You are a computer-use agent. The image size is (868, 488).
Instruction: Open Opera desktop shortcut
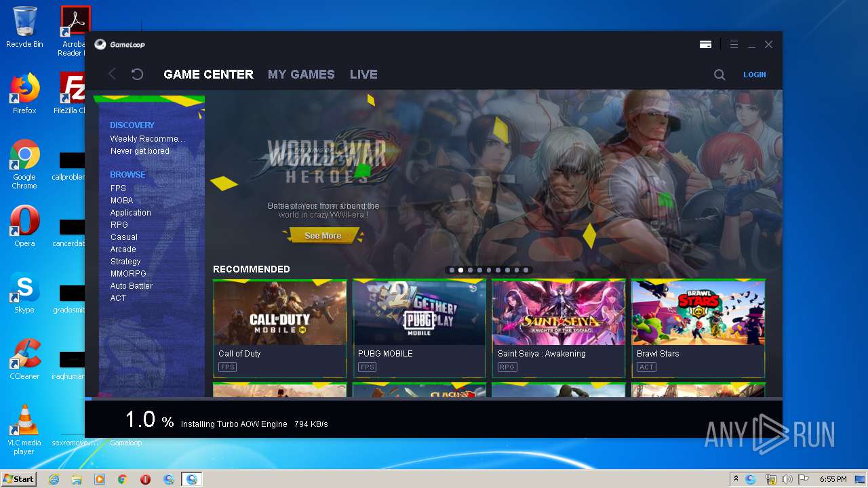(24, 226)
